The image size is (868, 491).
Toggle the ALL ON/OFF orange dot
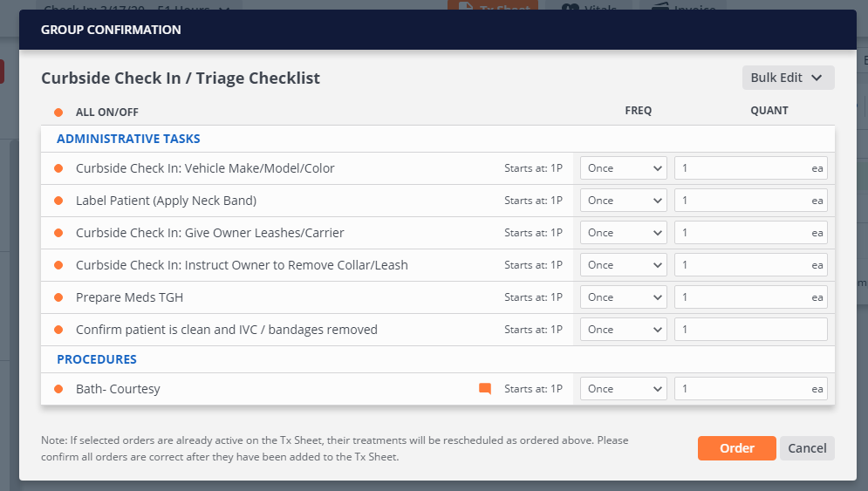pyautogui.click(x=58, y=112)
